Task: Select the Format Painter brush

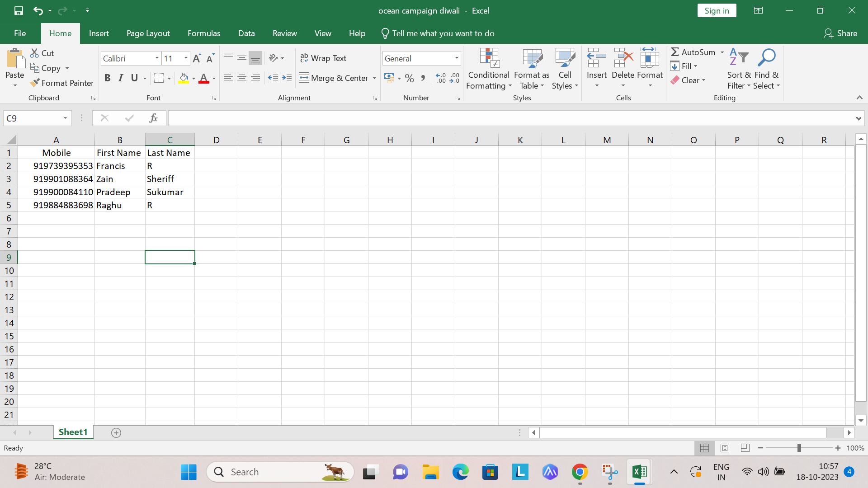Action: pos(35,83)
